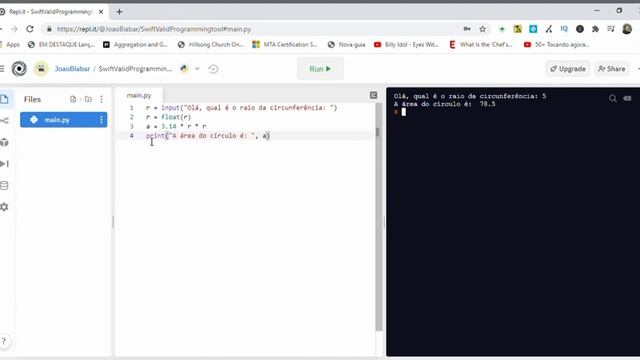Open saved passwords key icon

[467, 29]
